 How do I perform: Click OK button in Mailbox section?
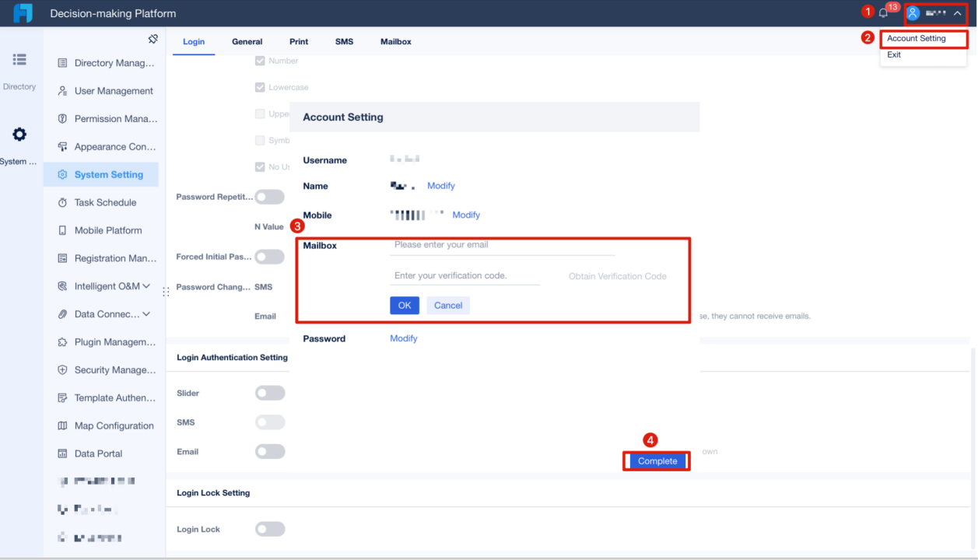point(405,306)
